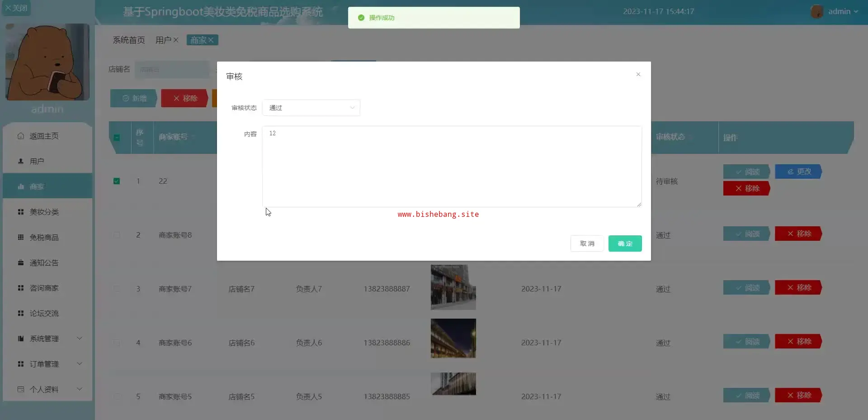The width and height of the screenshot is (868, 420).
Task: Confirm the review with the 确定 button
Action: click(625, 243)
